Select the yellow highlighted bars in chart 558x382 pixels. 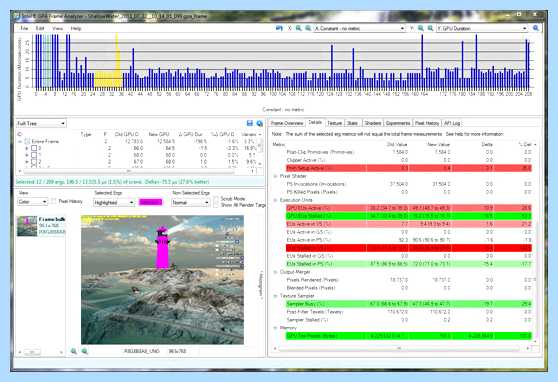pos(109,79)
